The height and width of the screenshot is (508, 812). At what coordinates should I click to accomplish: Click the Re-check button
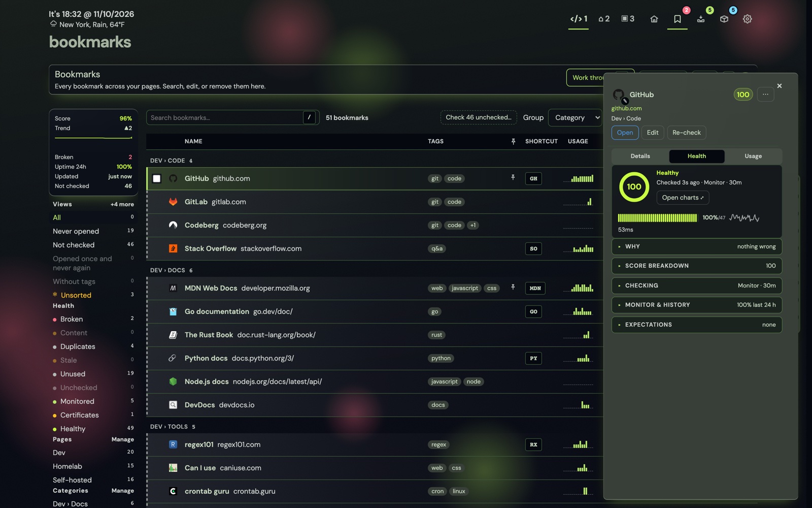coord(686,133)
